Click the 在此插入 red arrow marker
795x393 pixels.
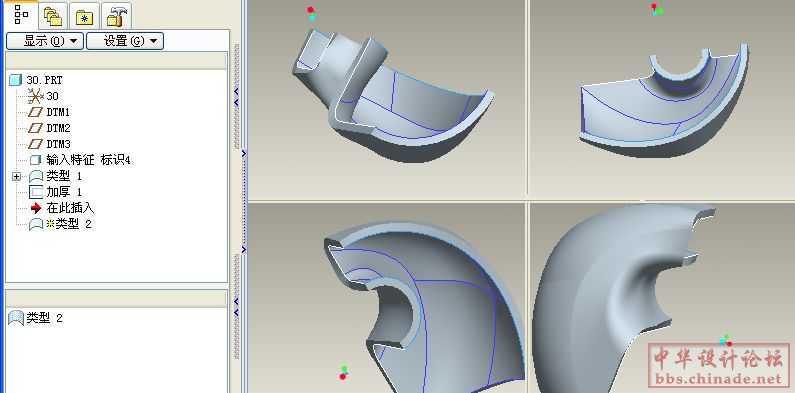[36, 208]
